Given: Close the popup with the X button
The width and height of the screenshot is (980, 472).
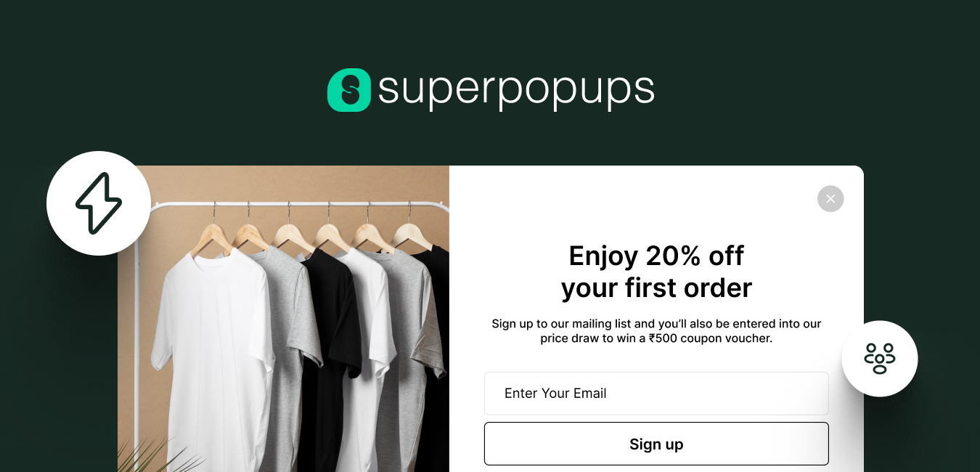Looking at the screenshot, I should (x=830, y=199).
